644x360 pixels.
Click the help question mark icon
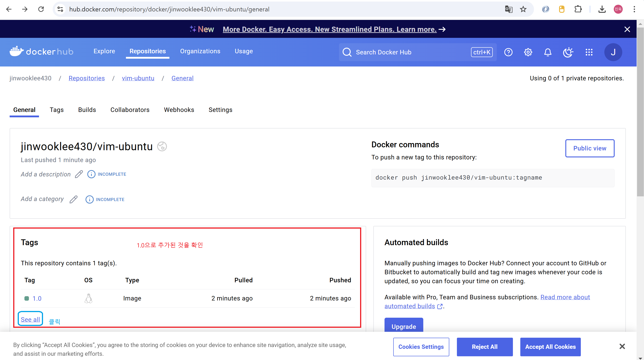(x=508, y=52)
